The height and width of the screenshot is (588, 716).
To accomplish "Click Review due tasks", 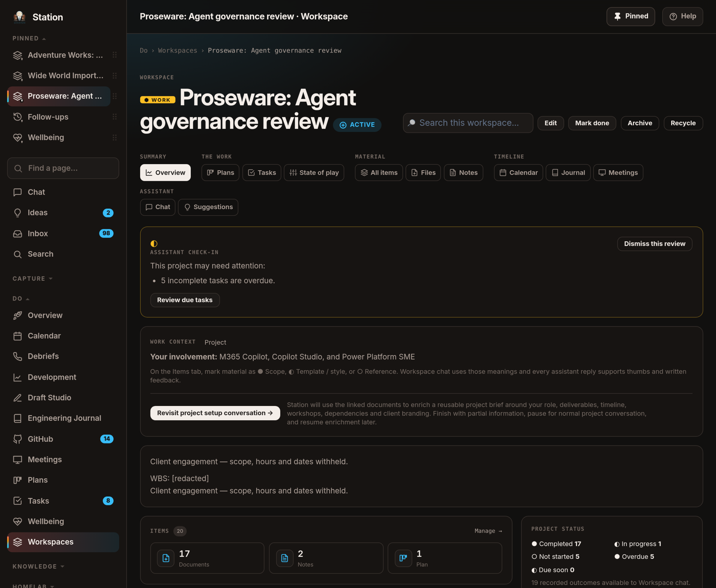I will click(185, 300).
